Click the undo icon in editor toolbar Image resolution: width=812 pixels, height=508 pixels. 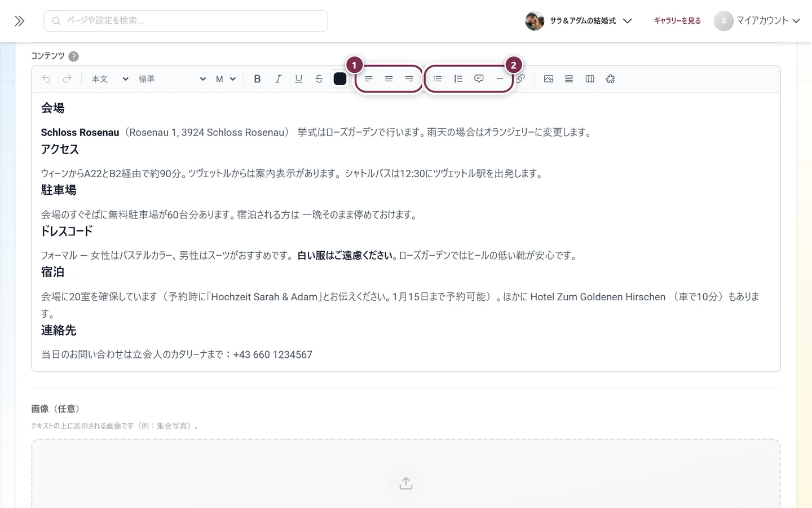tap(47, 79)
